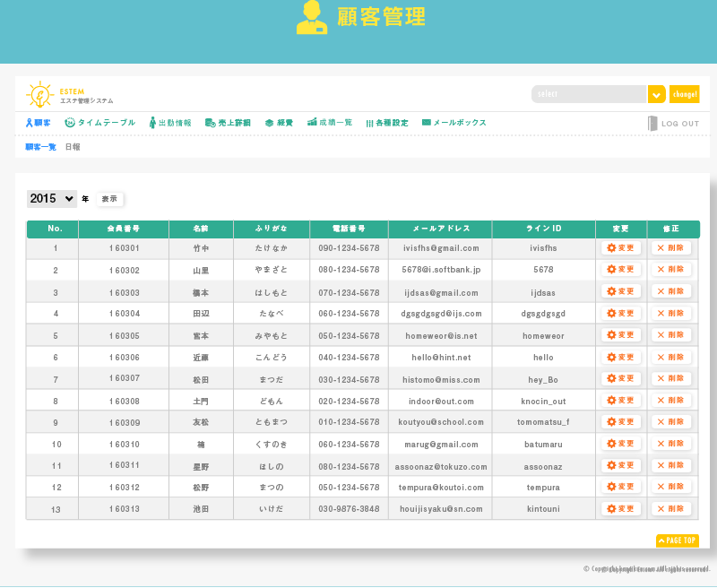Open the タイムテーブル clock menu item

click(x=100, y=123)
